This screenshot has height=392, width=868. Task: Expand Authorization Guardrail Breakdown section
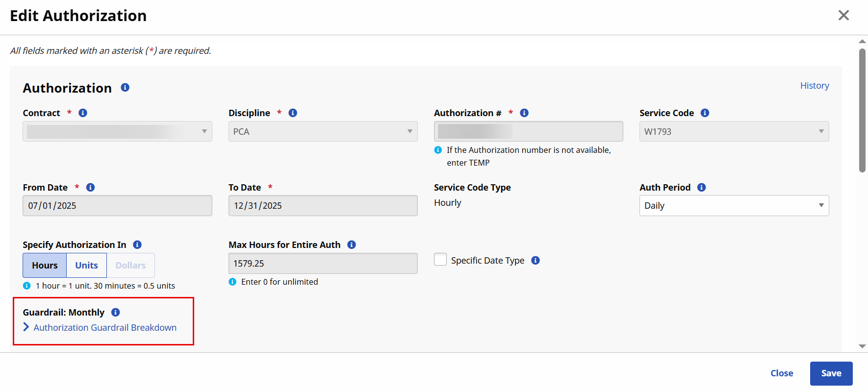104,328
